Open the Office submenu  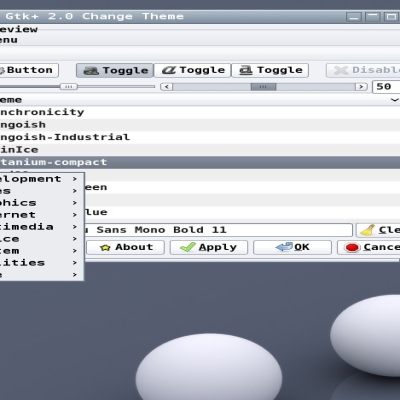(x=41, y=239)
